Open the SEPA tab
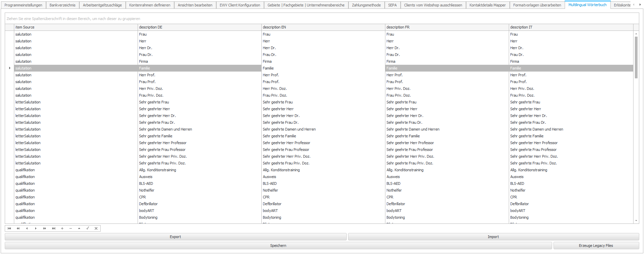 [x=392, y=5]
